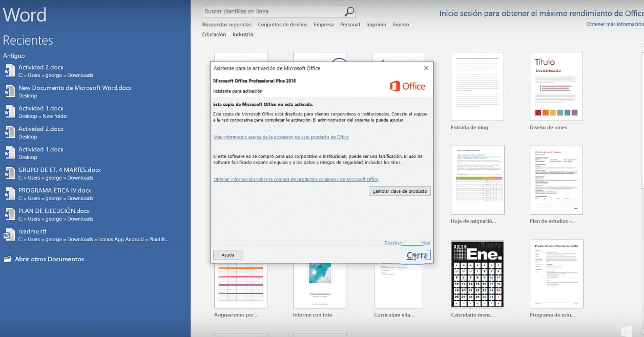The image size is (644, 337).
Task: Select the Currículum víta... template thumbnail
Action: pos(398,286)
